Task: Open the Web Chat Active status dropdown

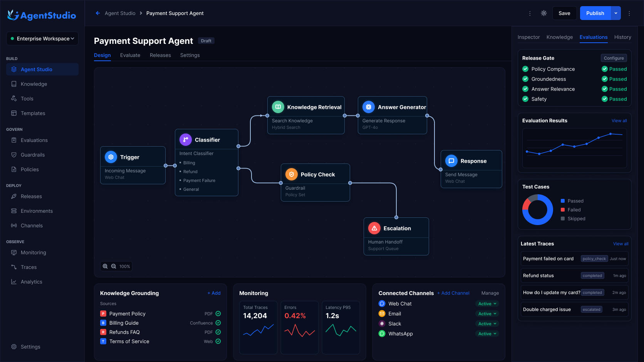Action: click(x=487, y=304)
